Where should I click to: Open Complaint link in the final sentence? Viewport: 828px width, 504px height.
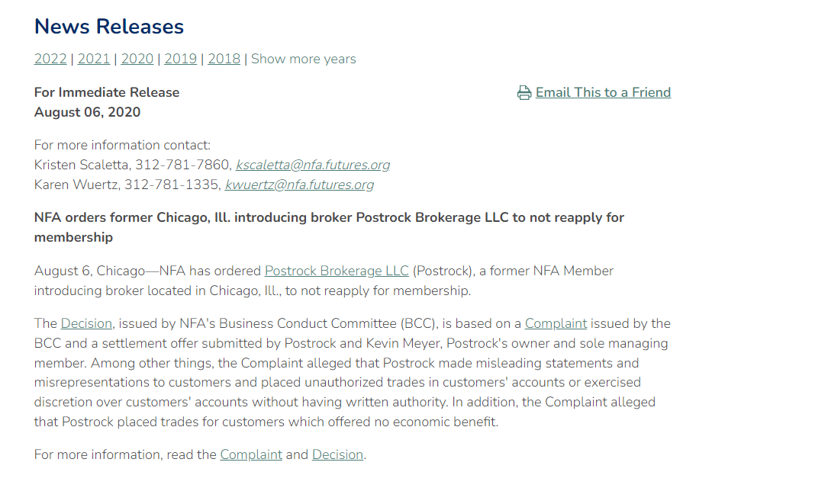251,454
